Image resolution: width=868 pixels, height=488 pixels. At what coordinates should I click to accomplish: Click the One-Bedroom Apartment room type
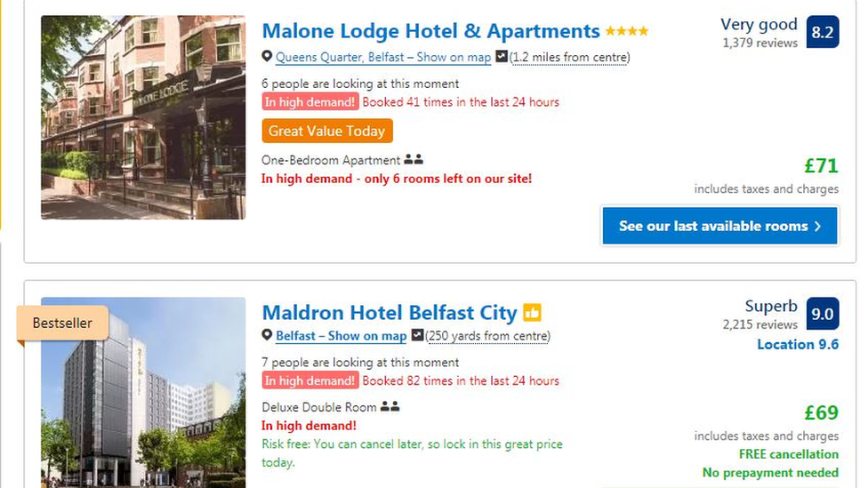point(331,161)
